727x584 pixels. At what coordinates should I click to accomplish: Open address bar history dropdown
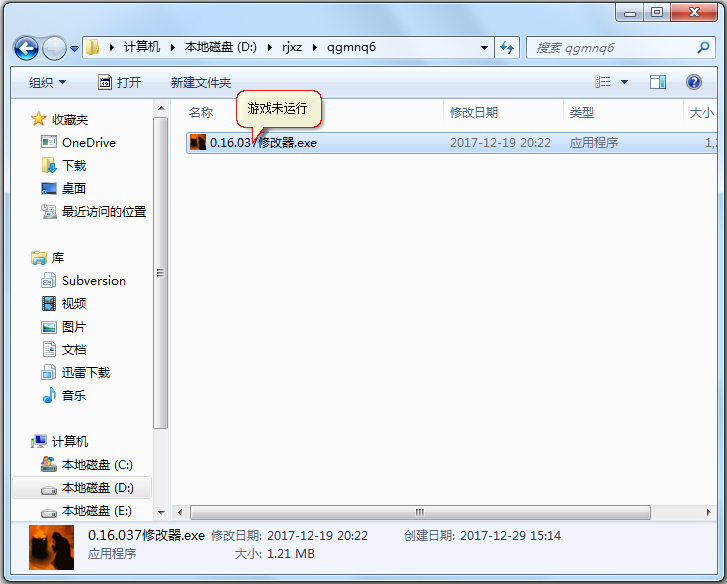(484, 48)
